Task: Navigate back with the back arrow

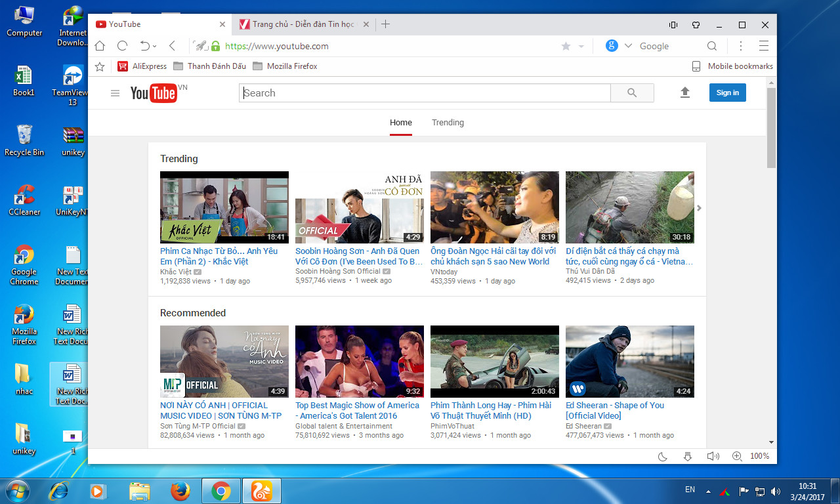Action: point(172,46)
